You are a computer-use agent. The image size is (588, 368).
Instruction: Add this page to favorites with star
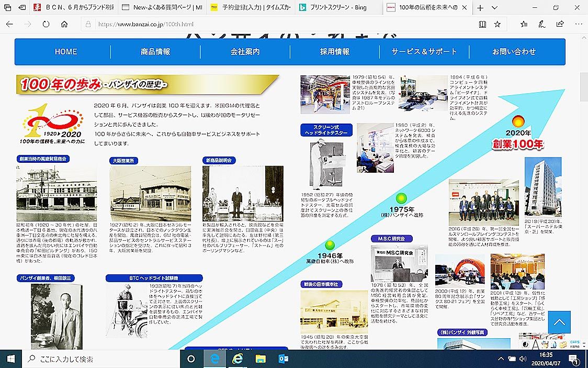(497, 25)
